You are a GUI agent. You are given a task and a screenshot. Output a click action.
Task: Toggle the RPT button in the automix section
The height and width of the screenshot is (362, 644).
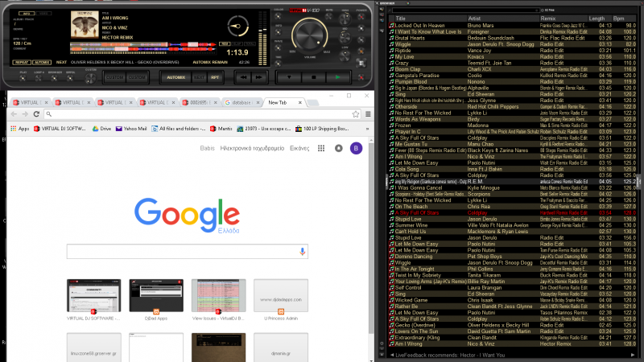pos(215,77)
